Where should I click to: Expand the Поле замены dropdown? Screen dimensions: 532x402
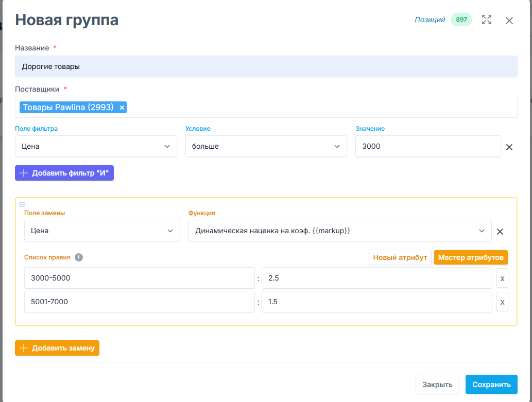coord(102,231)
